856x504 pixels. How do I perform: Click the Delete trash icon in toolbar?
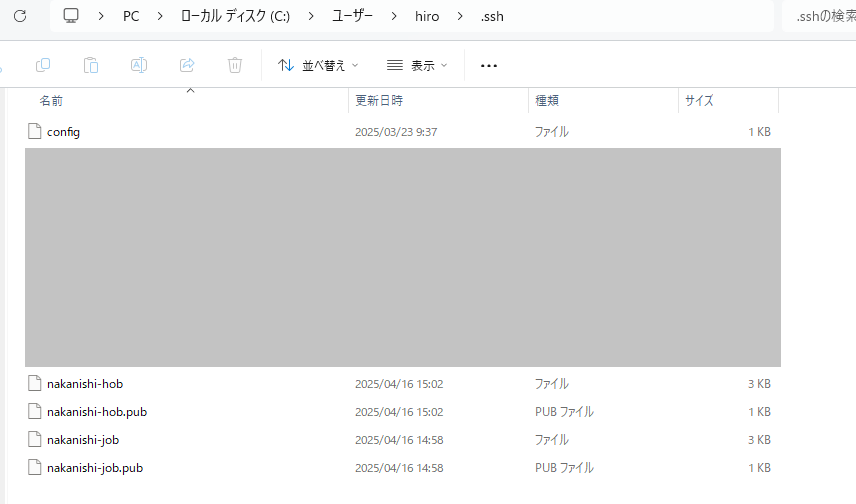(235, 66)
